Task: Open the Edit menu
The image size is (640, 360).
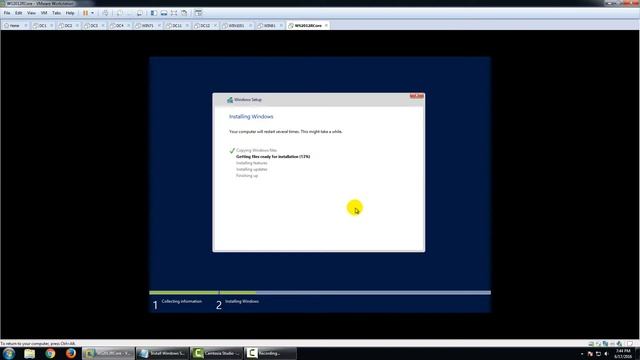Action: [x=19, y=13]
